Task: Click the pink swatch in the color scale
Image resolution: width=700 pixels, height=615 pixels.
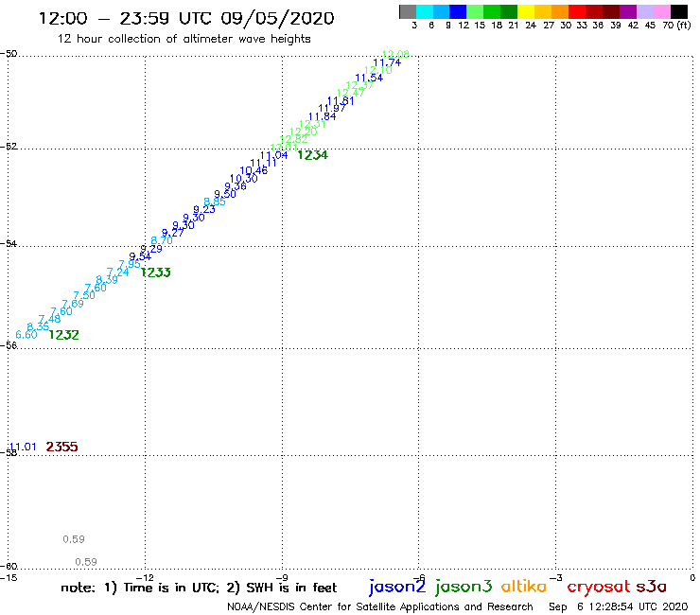Action: point(661,11)
